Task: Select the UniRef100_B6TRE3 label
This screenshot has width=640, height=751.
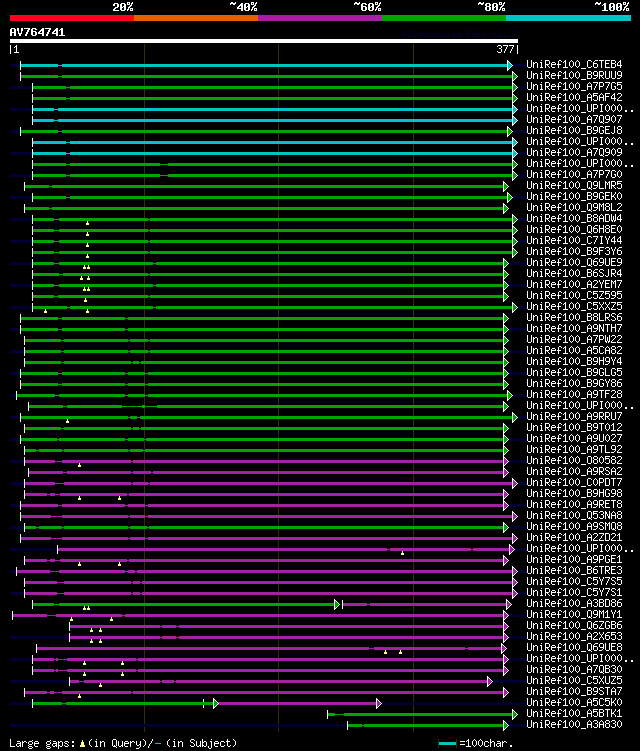Action: click(574, 571)
